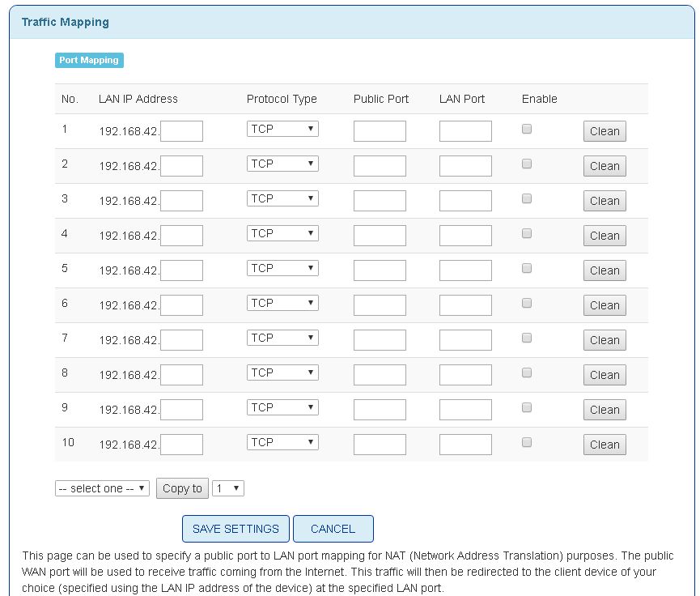Image resolution: width=700 pixels, height=596 pixels.
Task: Click the CANCEL button
Action: pos(333,529)
